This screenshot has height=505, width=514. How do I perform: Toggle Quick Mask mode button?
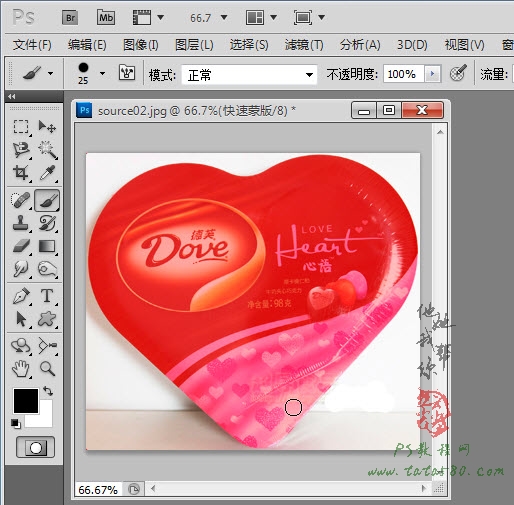35,447
